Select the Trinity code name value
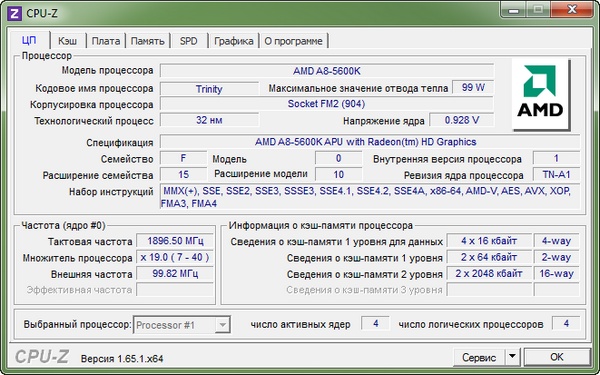 [209, 89]
